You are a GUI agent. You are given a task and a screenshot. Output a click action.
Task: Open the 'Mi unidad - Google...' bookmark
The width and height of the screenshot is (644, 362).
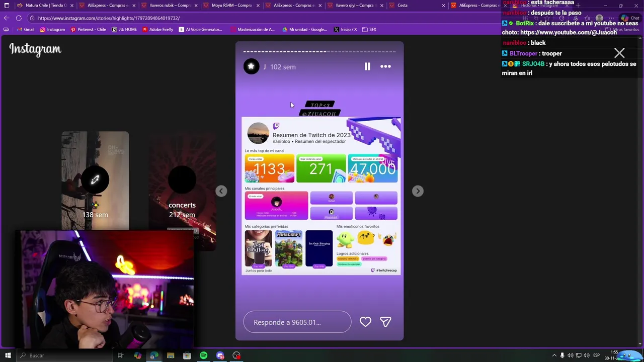(x=304, y=30)
